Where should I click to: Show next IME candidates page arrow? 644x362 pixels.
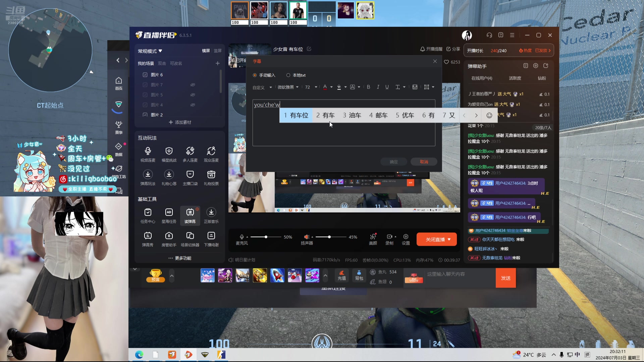(476, 115)
